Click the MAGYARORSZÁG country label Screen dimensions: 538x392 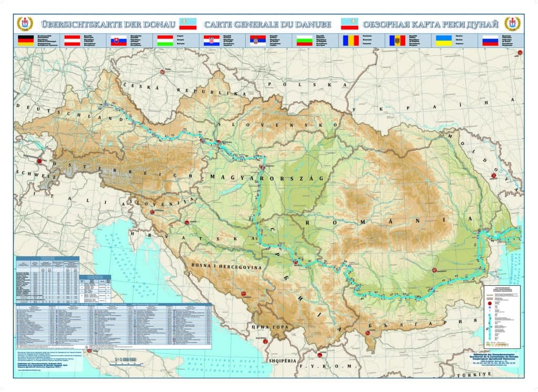click(x=267, y=178)
